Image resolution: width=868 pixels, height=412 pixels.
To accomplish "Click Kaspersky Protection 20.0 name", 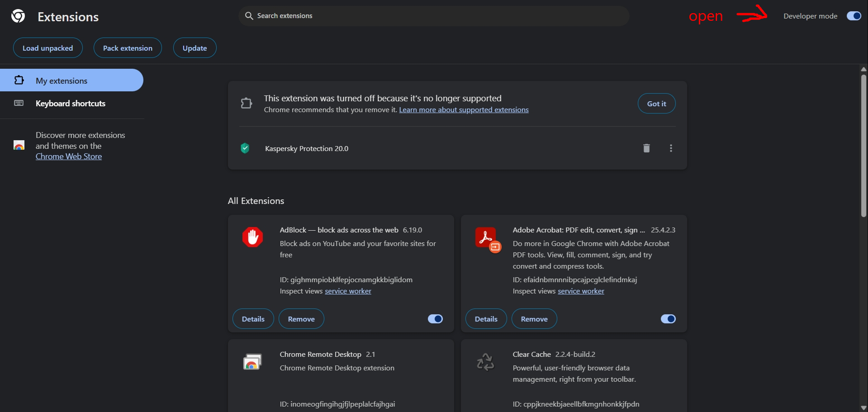I will click(x=307, y=148).
